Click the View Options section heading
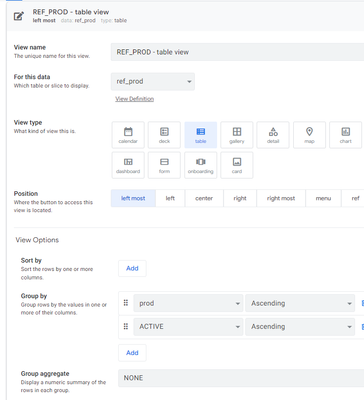Screen dimensions: 364x400 (37, 240)
